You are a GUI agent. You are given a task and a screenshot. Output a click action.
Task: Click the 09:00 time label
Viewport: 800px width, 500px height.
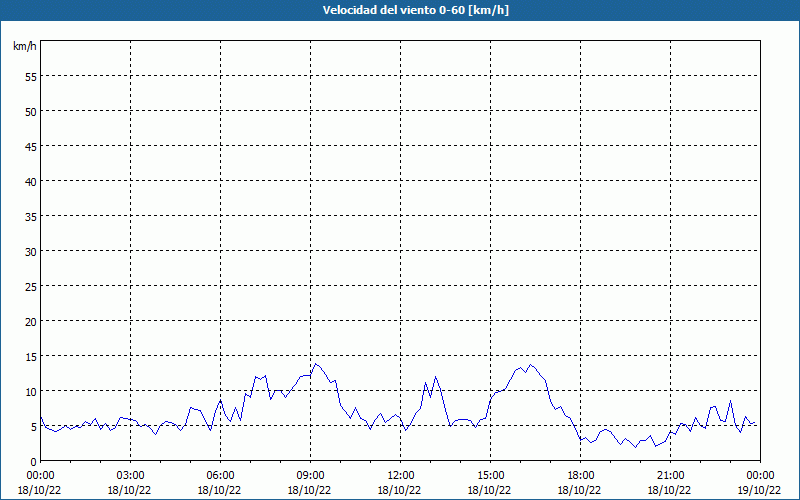tap(310, 476)
